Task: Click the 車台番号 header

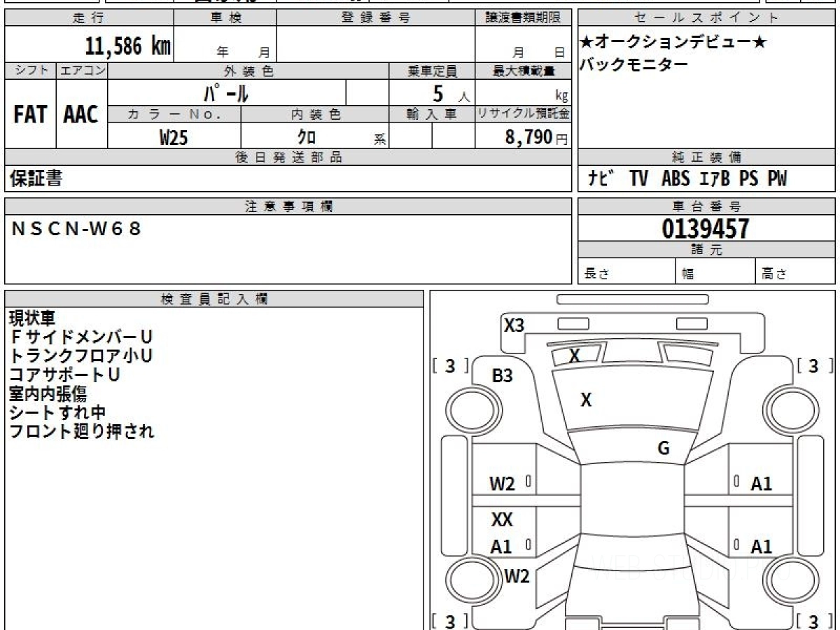Action: click(x=707, y=206)
